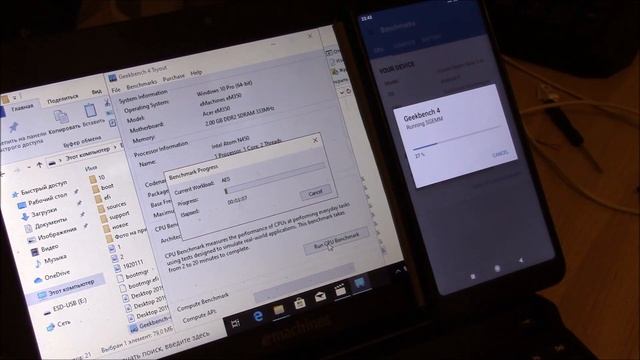The width and height of the screenshot is (640, 360).
Task: Tap the phone home navigation button
Action: point(497,268)
